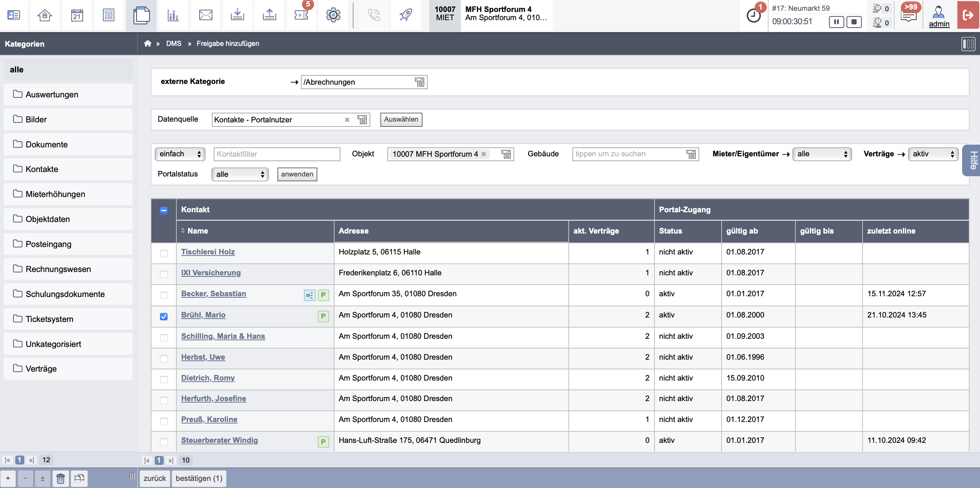Open the Mieterhöhungen category folder
Viewport: 980px width, 488px height.
(x=68, y=194)
